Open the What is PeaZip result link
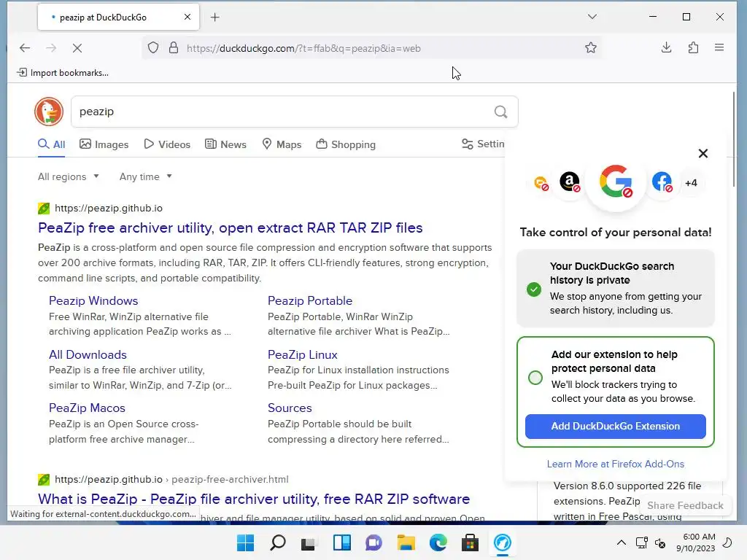The image size is (747, 560). coord(254,499)
